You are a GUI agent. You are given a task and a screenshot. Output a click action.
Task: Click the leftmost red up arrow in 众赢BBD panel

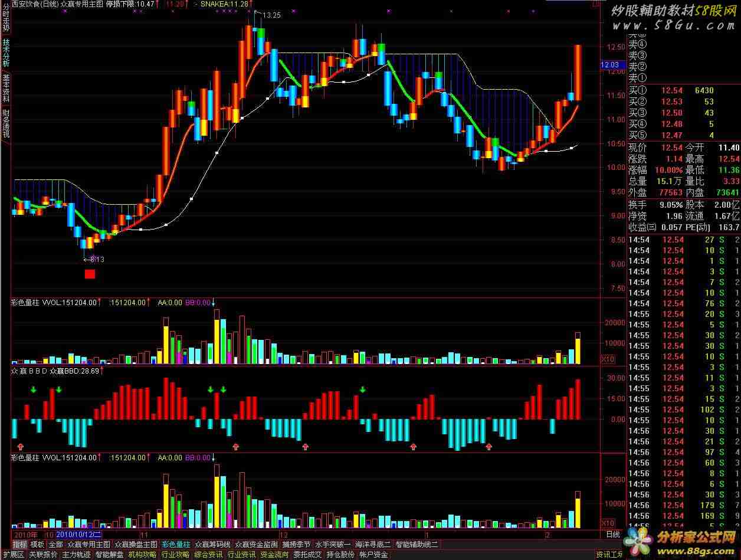21,447
